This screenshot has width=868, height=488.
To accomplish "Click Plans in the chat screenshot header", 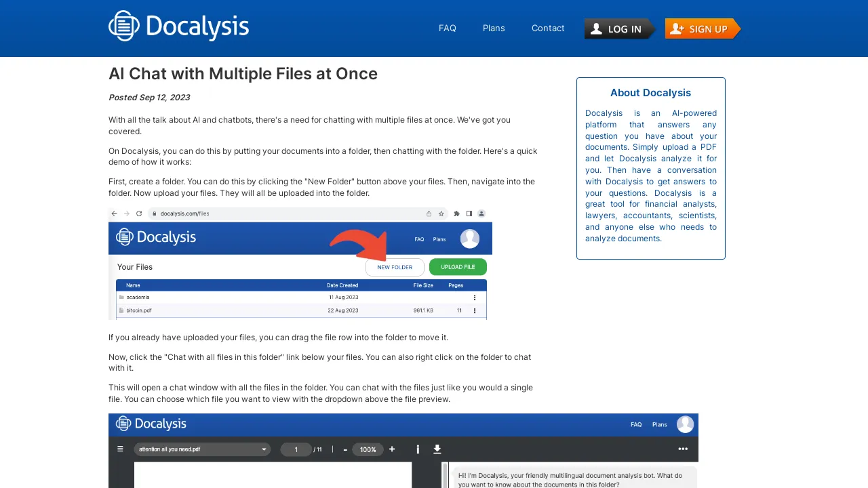I will [660, 424].
